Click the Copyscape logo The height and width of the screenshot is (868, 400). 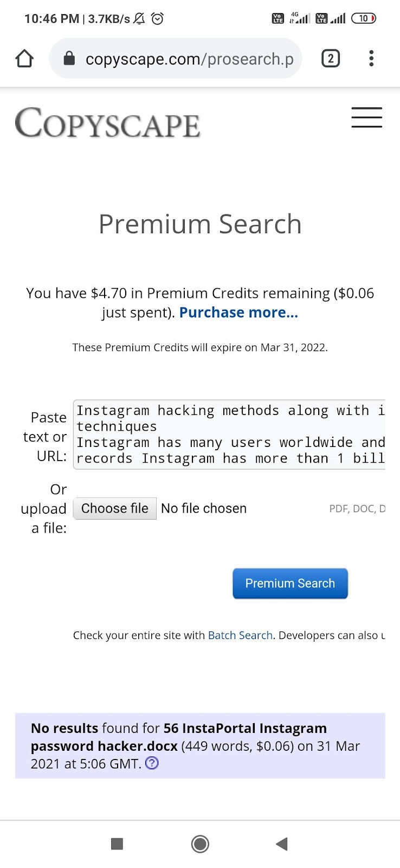108,123
